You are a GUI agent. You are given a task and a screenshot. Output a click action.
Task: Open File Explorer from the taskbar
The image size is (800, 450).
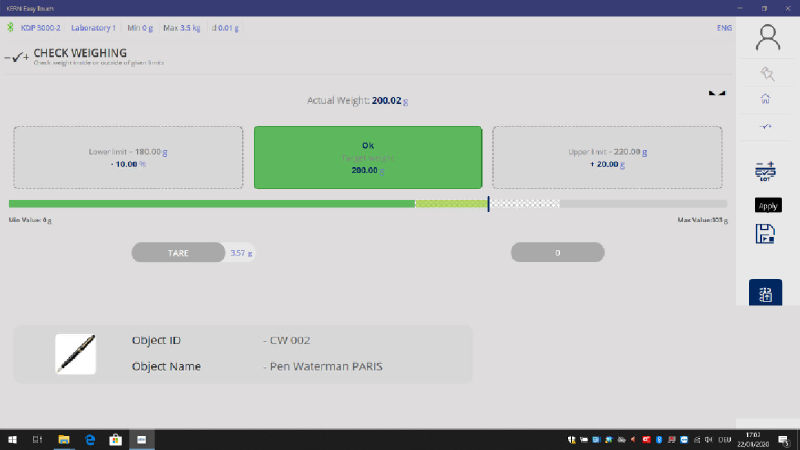click(63, 439)
